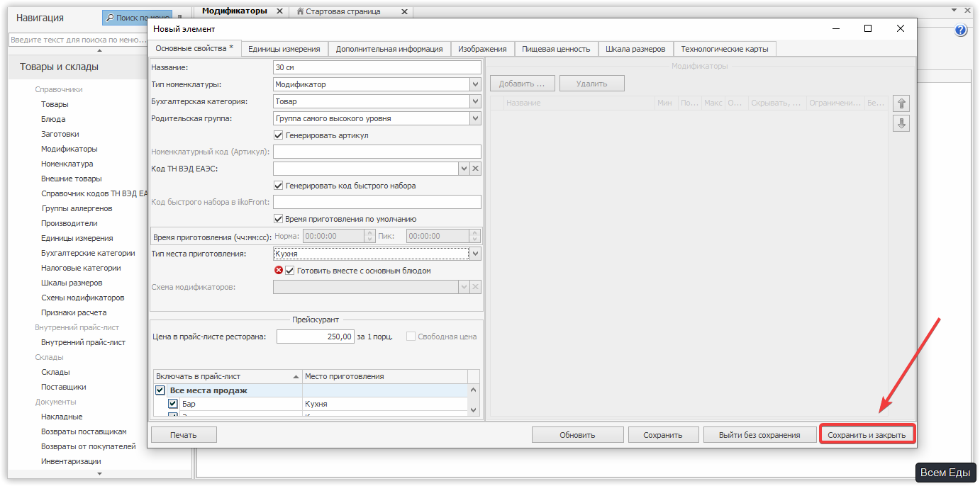Open Шкалы размеров in navigation
Viewport: 980px width, 486px height.
pyautogui.click(x=72, y=283)
